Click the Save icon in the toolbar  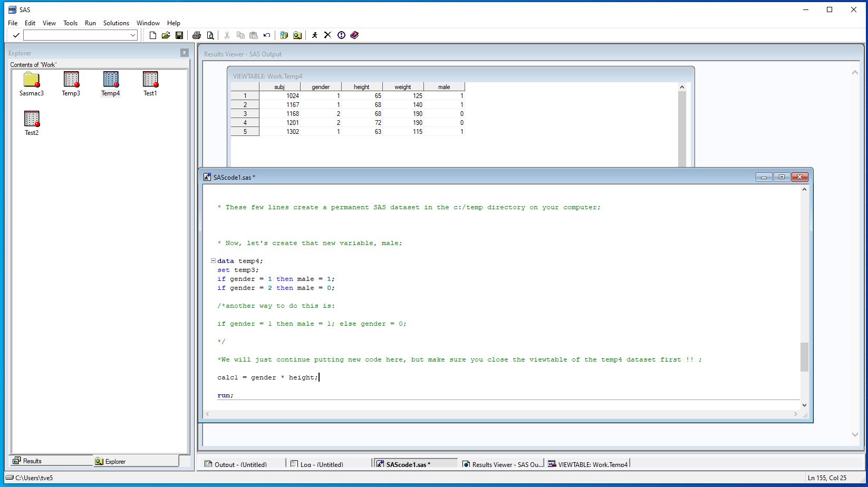tap(179, 35)
